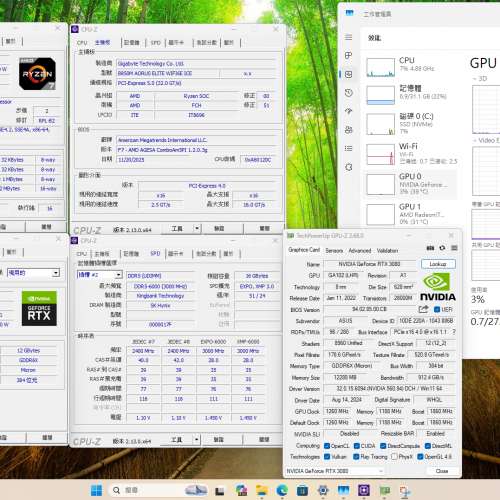
Task: Open GPU-Z hamburger menu icon
Action: (x=454, y=248)
